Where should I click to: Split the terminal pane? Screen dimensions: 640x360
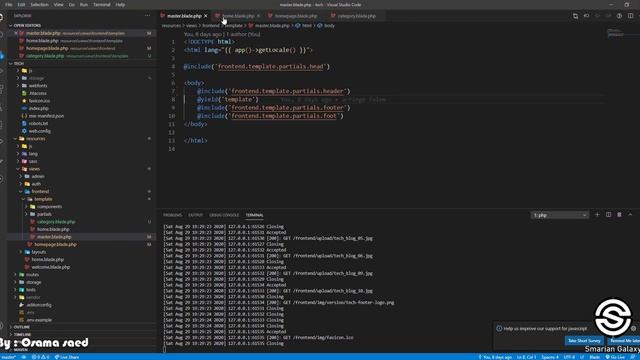tap(608, 215)
